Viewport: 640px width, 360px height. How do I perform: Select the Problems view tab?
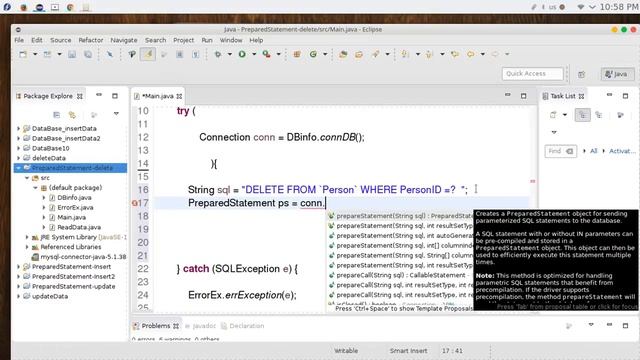pyautogui.click(x=156, y=326)
